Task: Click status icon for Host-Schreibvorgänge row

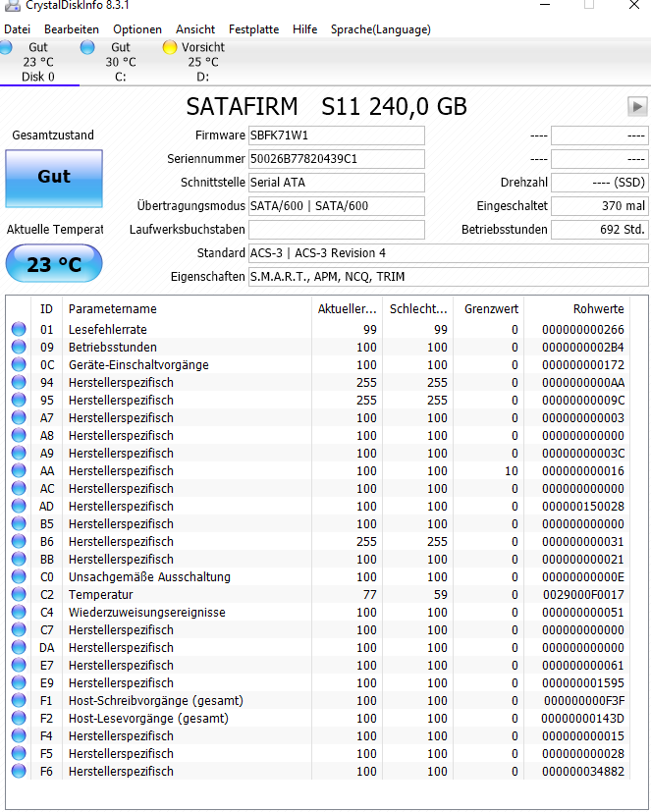Action: (19, 701)
